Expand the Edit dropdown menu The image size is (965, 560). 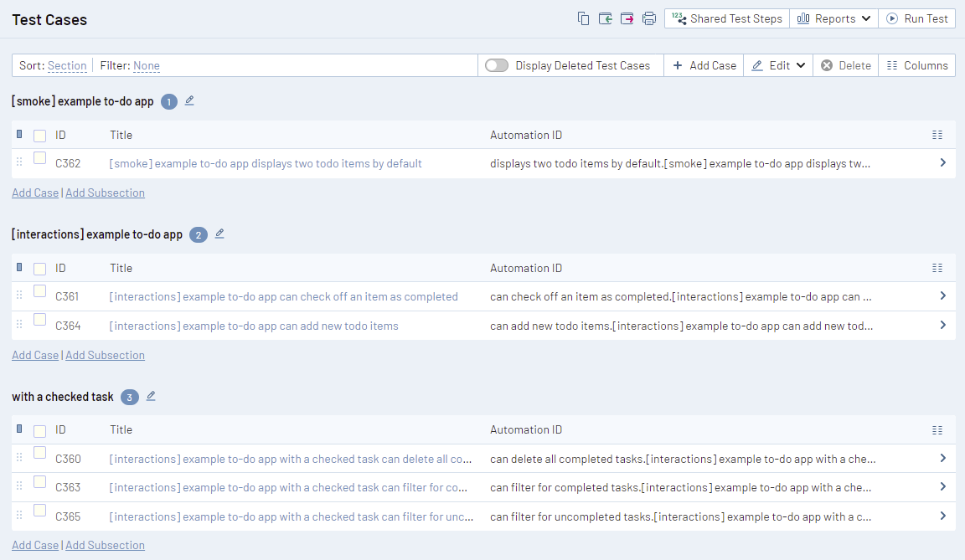[778, 65]
